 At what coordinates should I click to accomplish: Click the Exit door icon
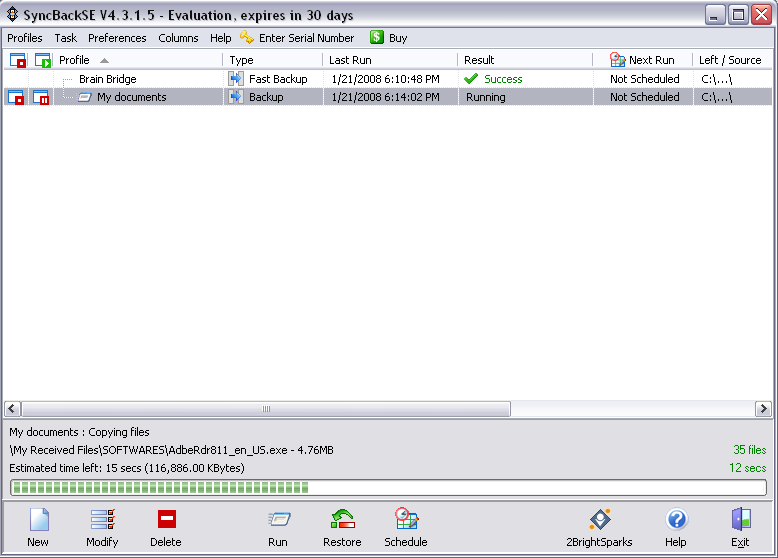[741, 519]
